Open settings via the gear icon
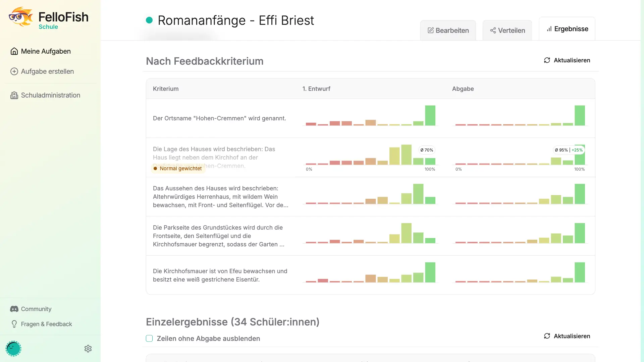Image resolution: width=644 pixels, height=362 pixels. click(x=88, y=349)
